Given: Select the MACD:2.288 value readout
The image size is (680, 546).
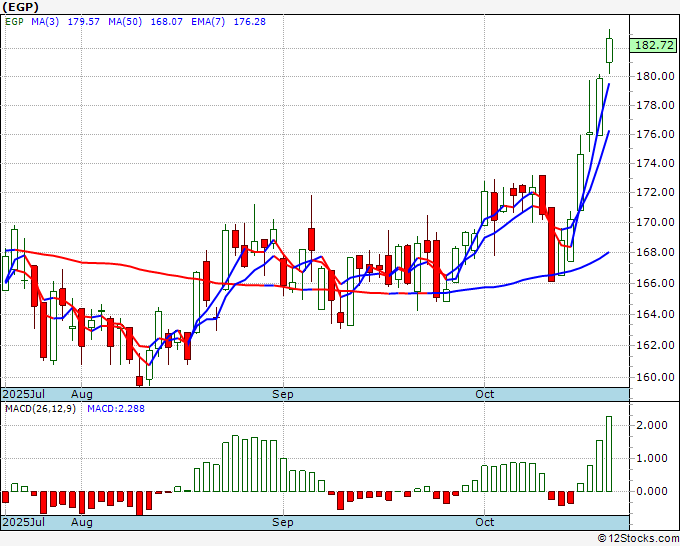Looking at the screenshot, I should [x=116, y=409].
